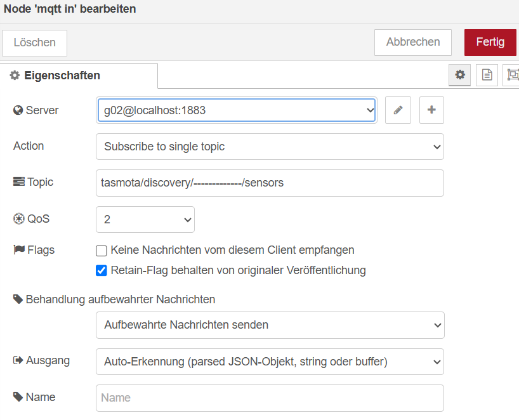Click into the Topic input field
519x420 pixels.
[270, 183]
